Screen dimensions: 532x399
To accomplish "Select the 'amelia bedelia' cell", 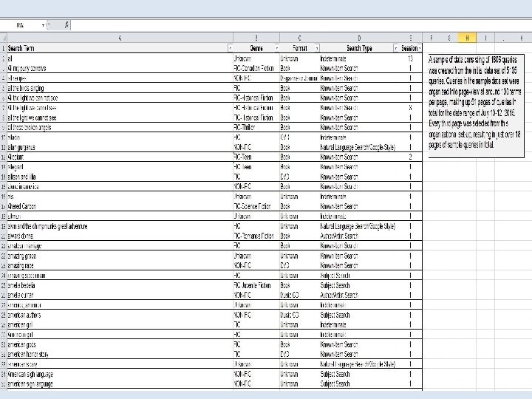I will click(120, 285).
